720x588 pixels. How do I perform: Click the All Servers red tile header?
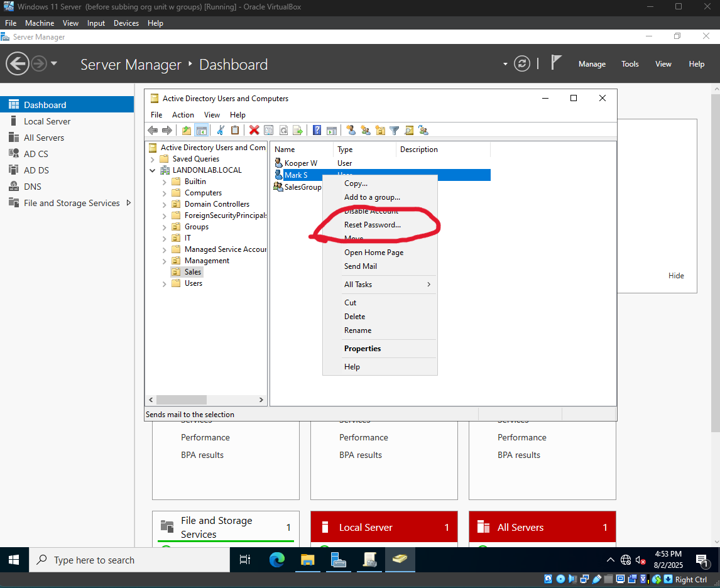point(542,527)
